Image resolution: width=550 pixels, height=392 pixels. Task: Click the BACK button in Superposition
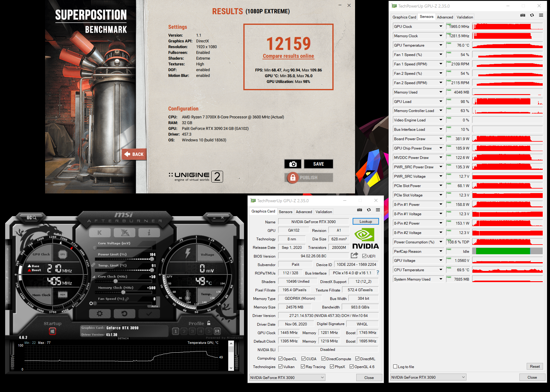(134, 154)
